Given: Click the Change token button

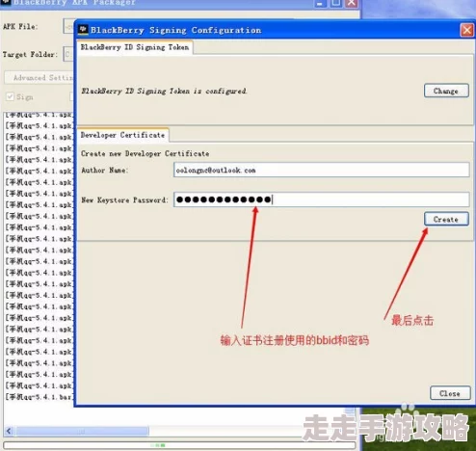Looking at the screenshot, I should pos(446,91).
